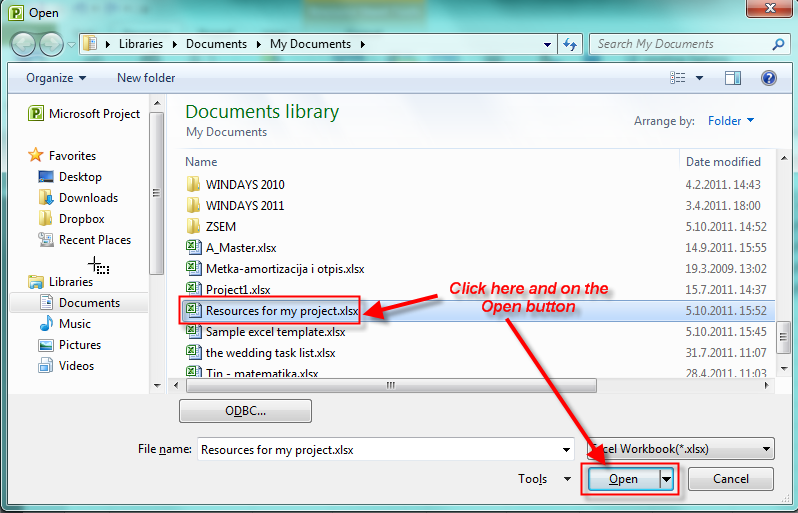
Task: Click the ODBC... button
Action: pos(245,411)
